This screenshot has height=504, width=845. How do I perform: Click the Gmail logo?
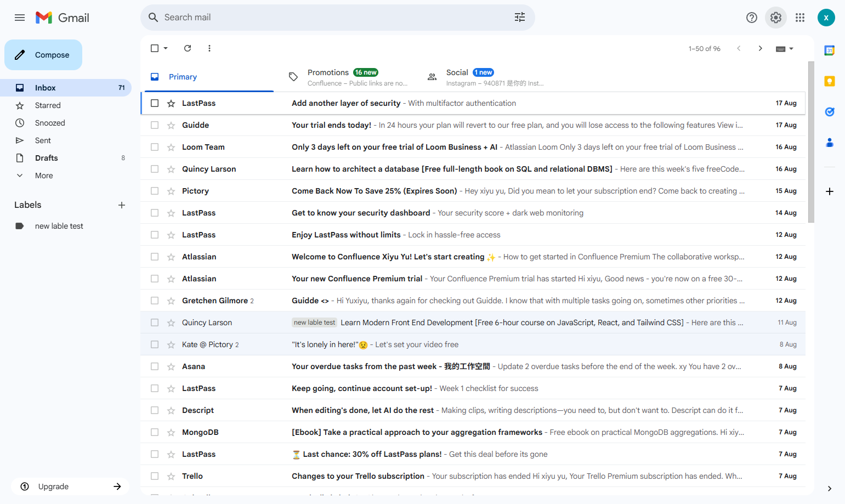click(63, 18)
